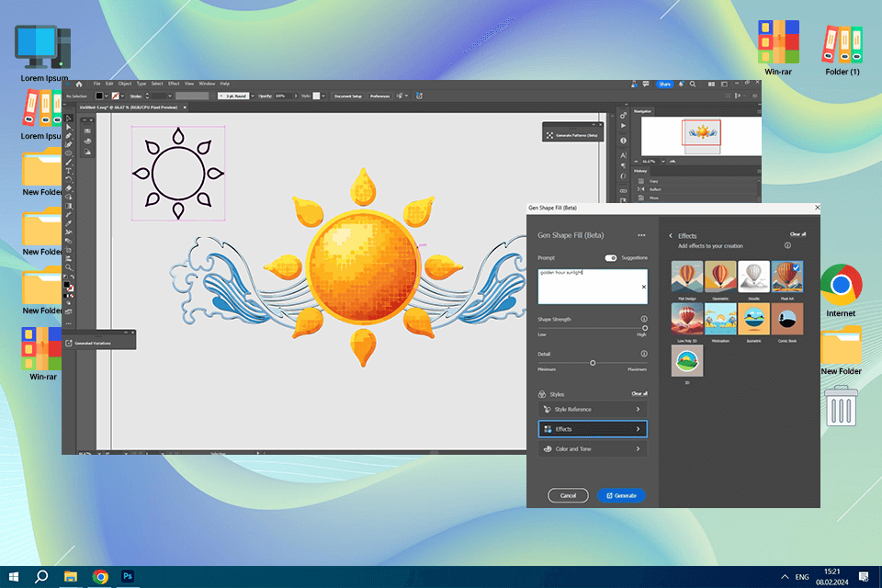Open the Effects styles row

pyautogui.click(x=593, y=429)
